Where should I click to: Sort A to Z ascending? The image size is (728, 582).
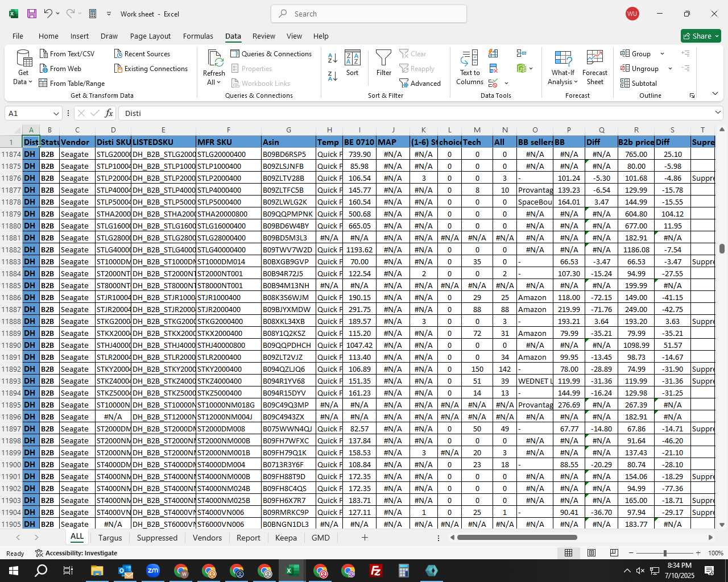point(333,58)
